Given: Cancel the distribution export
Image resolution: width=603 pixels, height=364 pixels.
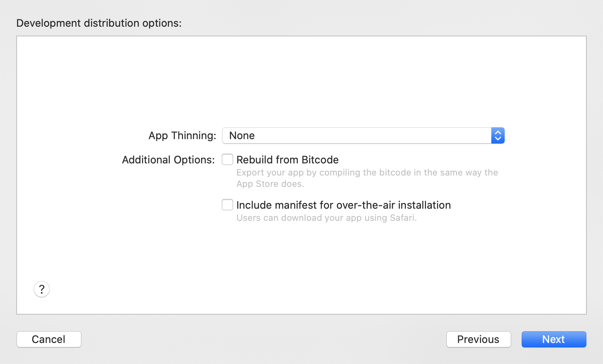Looking at the screenshot, I should tap(49, 339).
